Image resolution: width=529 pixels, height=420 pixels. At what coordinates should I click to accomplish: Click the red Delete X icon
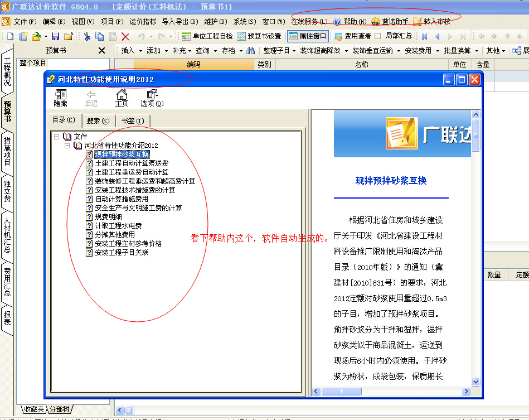(125, 36)
